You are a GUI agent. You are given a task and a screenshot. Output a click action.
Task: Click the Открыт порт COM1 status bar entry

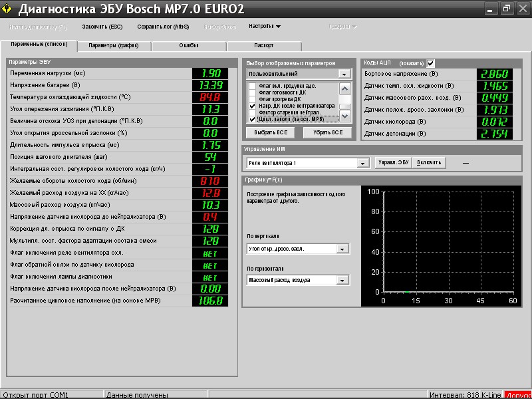(36, 395)
